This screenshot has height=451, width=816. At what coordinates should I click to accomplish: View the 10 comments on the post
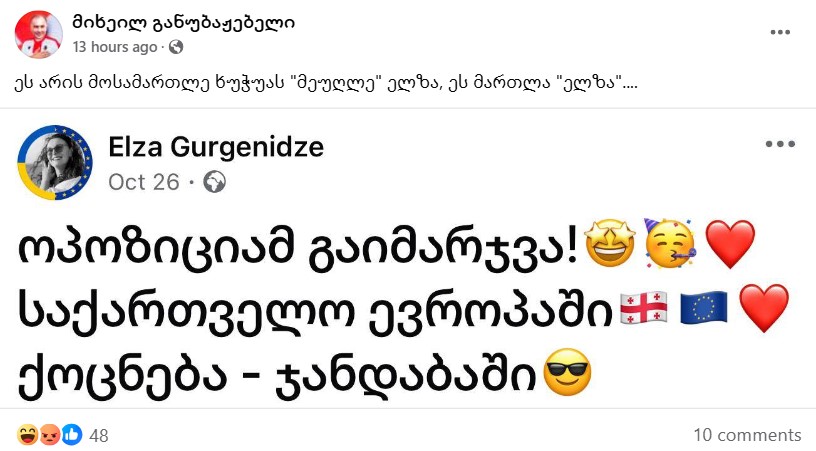pyautogui.click(x=747, y=435)
